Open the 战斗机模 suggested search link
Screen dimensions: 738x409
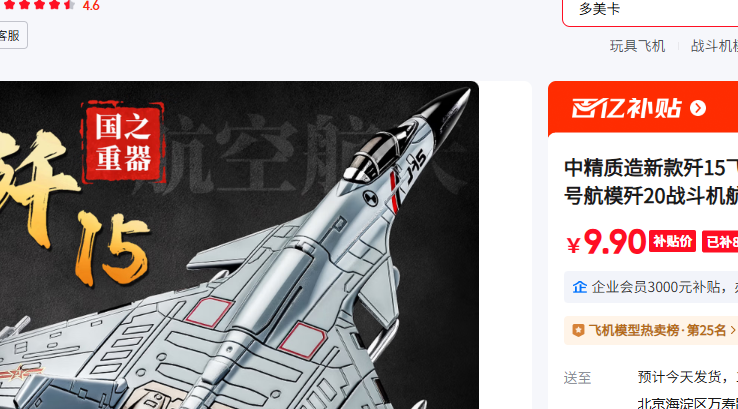pyautogui.click(x=714, y=46)
